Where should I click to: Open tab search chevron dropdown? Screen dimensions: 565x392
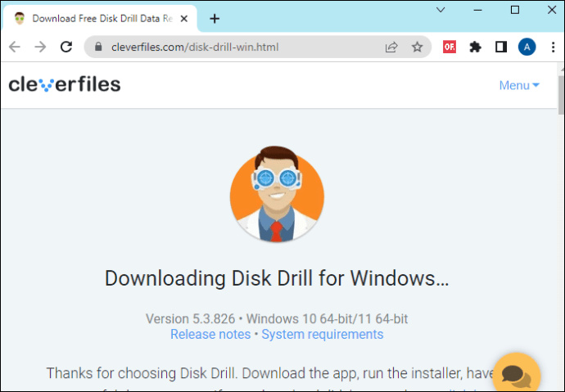pos(441,10)
